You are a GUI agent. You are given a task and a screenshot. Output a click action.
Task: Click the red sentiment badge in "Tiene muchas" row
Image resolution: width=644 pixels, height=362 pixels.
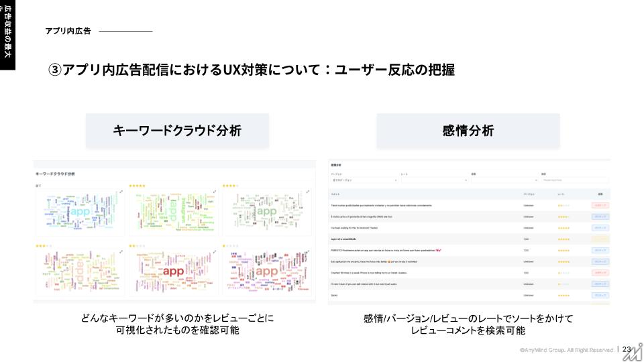pos(600,205)
